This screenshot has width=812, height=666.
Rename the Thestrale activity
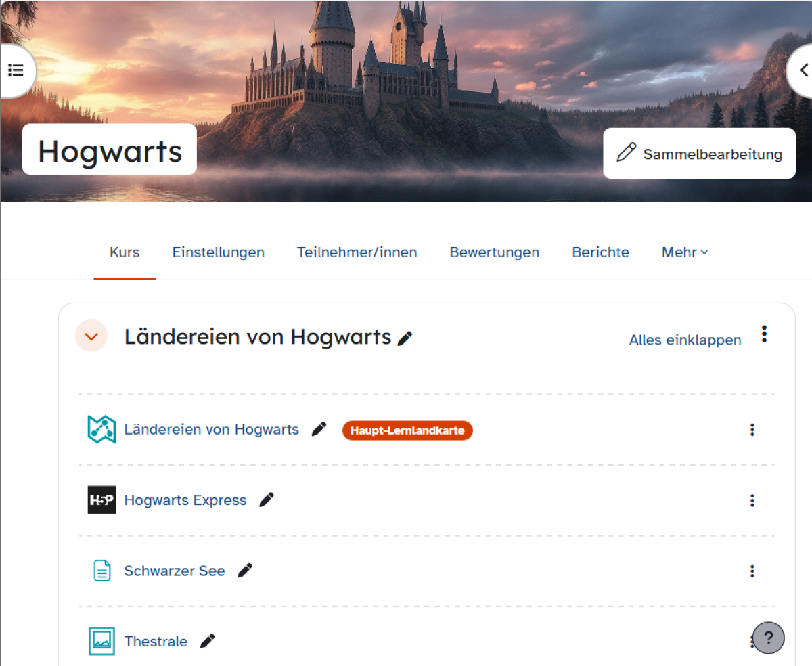tap(207, 640)
